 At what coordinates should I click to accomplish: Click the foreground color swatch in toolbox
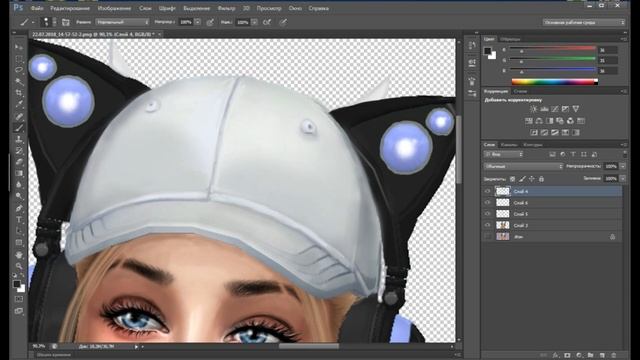pos(16,284)
